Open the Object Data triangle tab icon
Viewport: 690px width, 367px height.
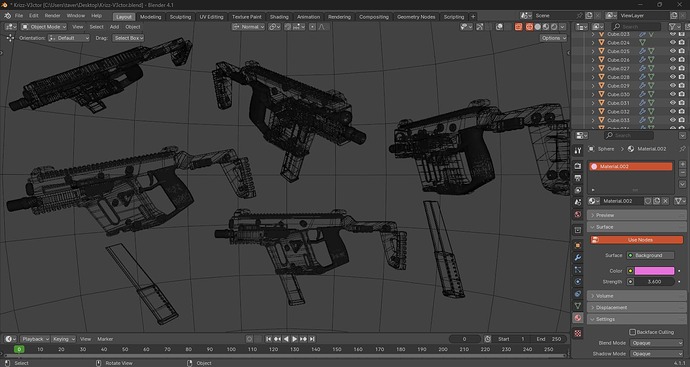pyautogui.click(x=578, y=305)
